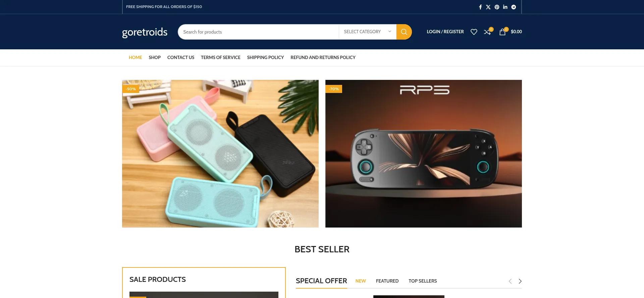Switch to the Top Sellers tab
Screen dimensions: 644x298
(x=423, y=281)
